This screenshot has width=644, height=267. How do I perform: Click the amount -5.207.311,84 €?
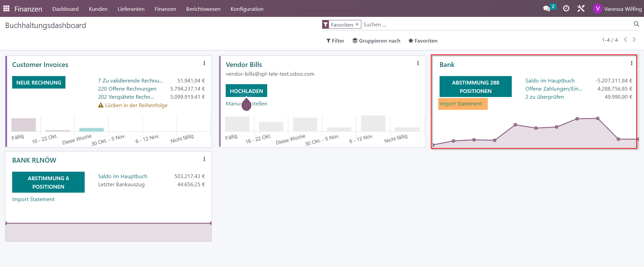click(x=614, y=81)
